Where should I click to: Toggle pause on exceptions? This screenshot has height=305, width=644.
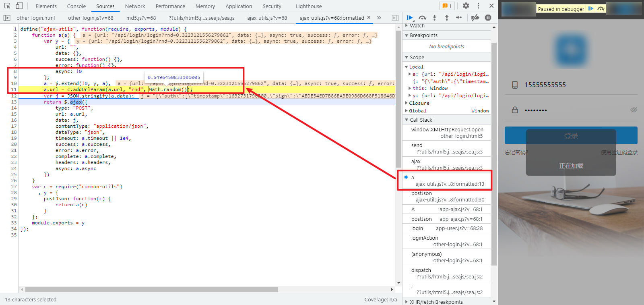[488, 18]
